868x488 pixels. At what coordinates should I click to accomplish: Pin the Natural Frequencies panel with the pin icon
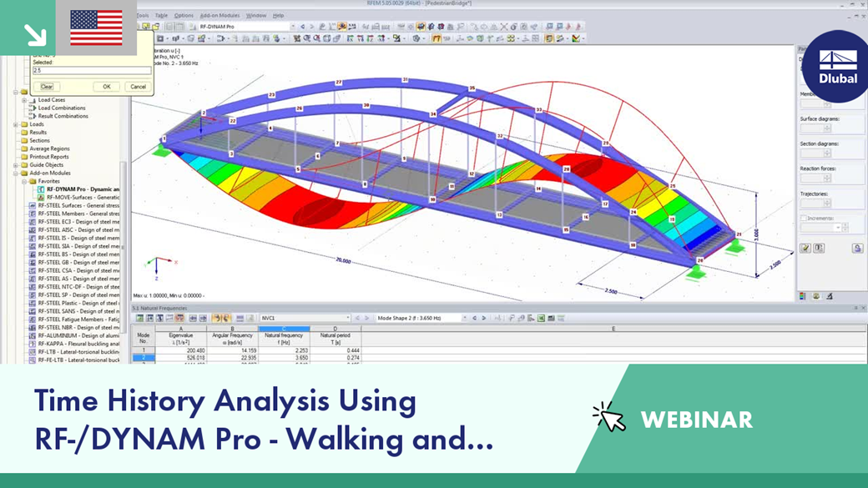point(855,308)
